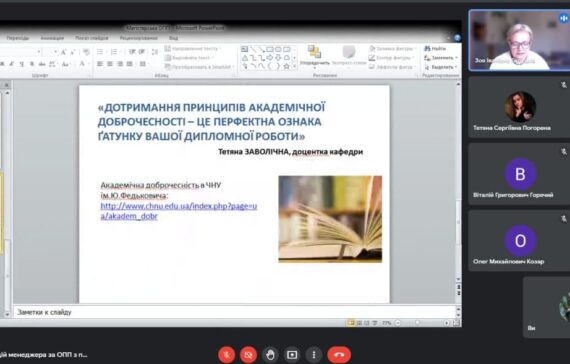Screen dimensions: 570x364
Task: Toggle present screen button
Action: tap(292, 355)
